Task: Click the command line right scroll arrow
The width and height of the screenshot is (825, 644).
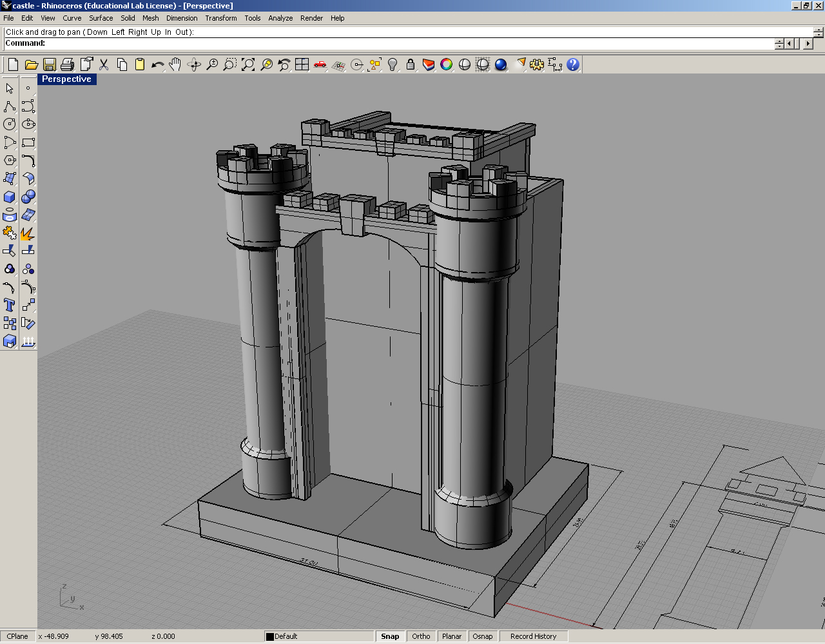Action: (808, 44)
